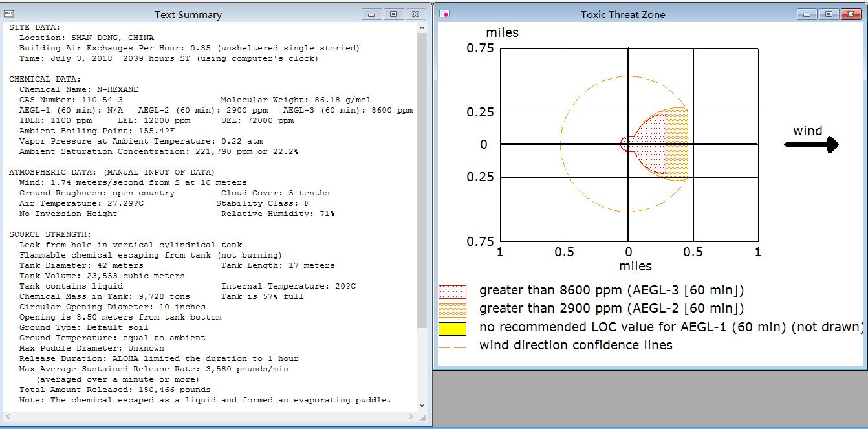Click the Text Summary vertical scrollbar thumb
This screenshot has height=429, width=868.
click(x=422, y=181)
